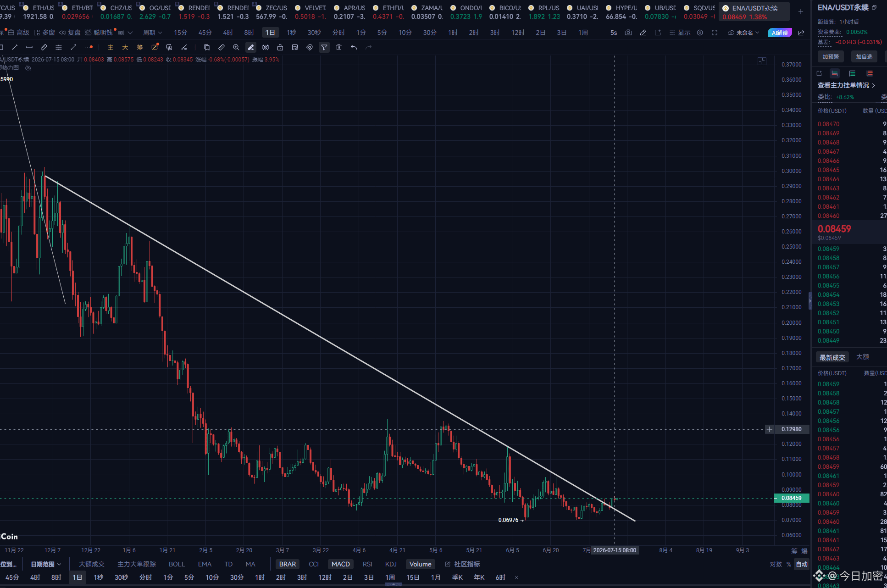Viewport: 887px width, 588px height.
Task: Click the 复盘 replay button
Action: click(70, 33)
